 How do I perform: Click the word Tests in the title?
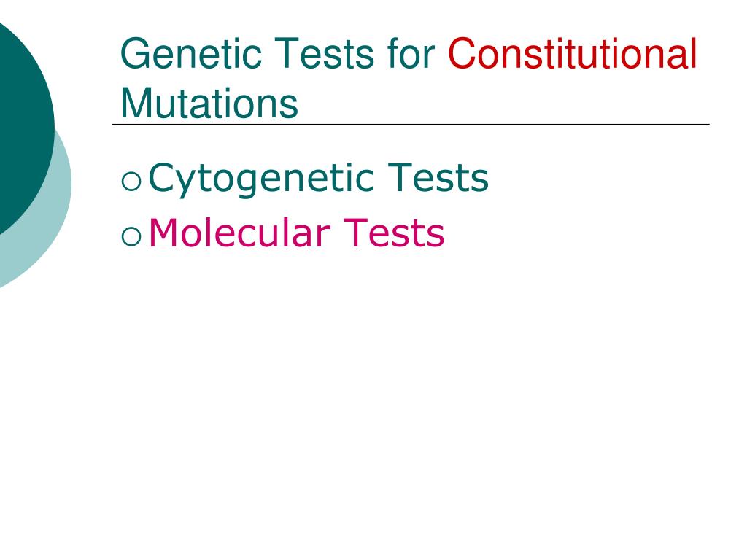tap(325, 53)
